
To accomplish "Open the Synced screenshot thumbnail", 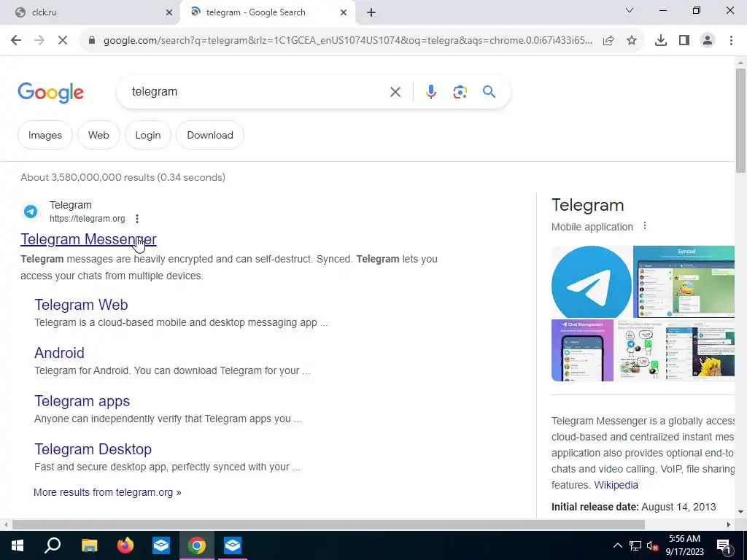I will click(x=684, y=282).
